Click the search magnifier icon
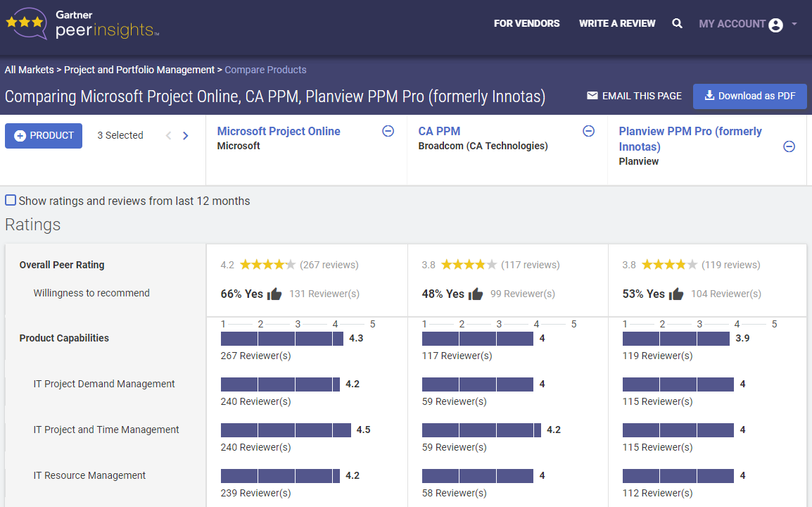The width and height of the screenshot is (812, 507). click(x=677, y=23)
